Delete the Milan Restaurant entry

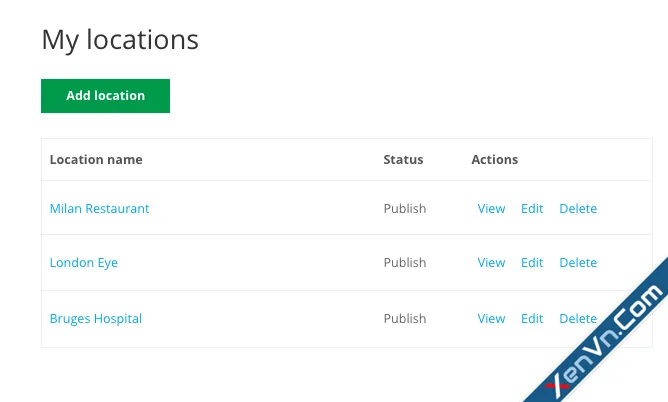click(x=578, y=209)
